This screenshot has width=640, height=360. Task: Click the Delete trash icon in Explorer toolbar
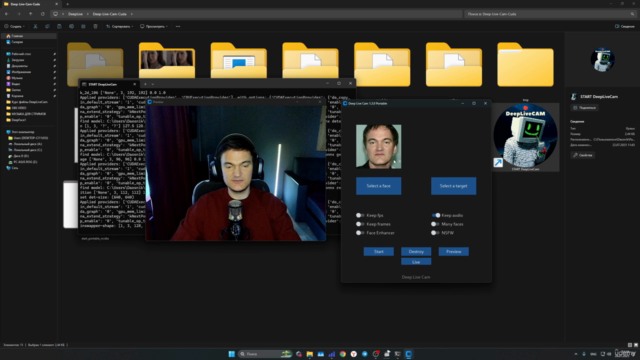coord(96,27)
